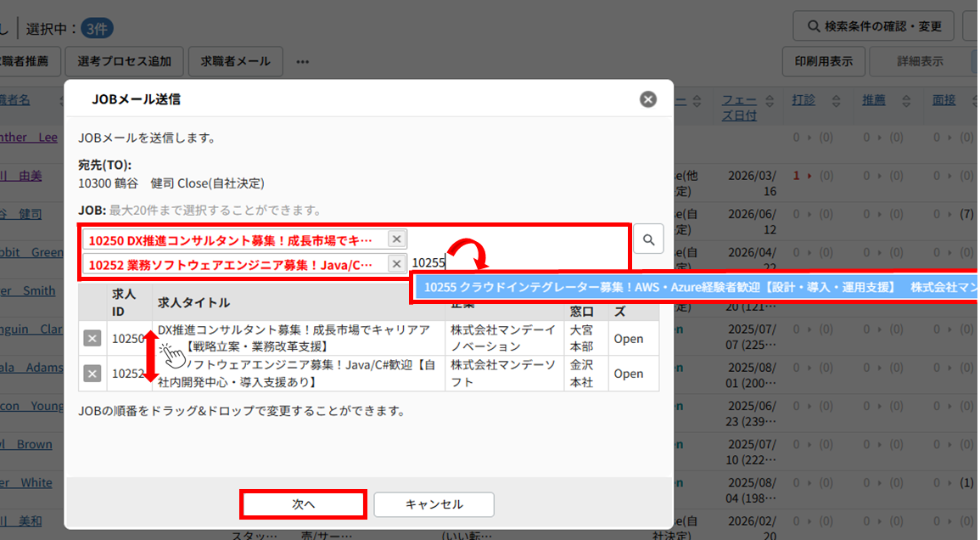
Task: Remove the 10250 DX推進コンサルタント tag
Action: (397, 239)
